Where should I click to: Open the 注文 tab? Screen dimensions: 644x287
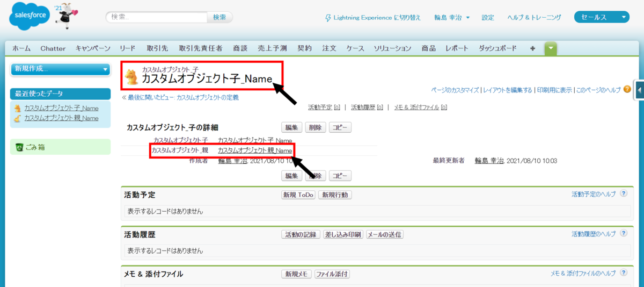click(330, 48)
